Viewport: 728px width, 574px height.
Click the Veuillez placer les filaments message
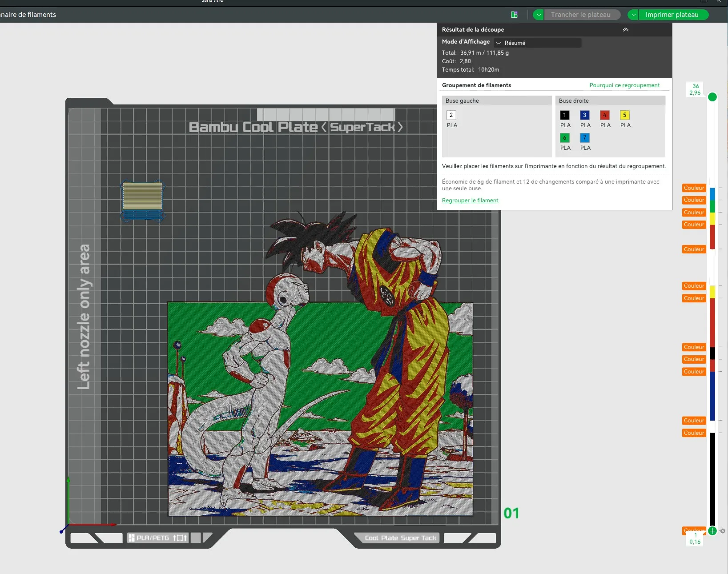point(554,166)
